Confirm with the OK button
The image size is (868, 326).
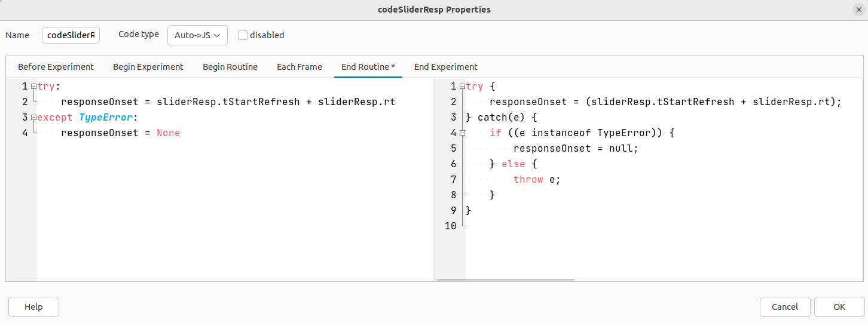pos(839,307)
